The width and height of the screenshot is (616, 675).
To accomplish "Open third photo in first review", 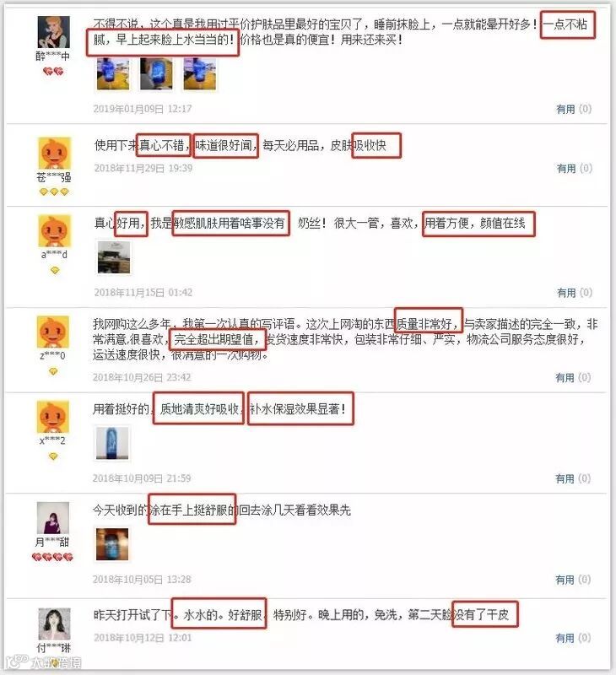I will pos(200,74).
